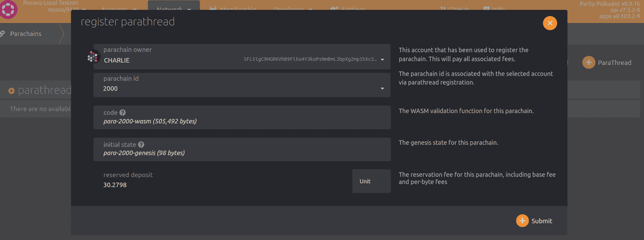Open the Network menu dropdown
Image resolution: width=644 pixels, height=240 pixels.
pos(174,9)
